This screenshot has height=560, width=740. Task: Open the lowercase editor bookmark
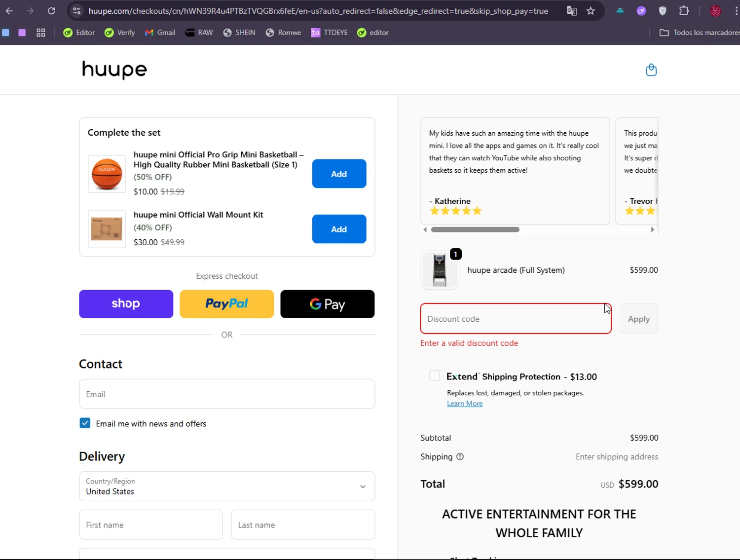[373, 33]
